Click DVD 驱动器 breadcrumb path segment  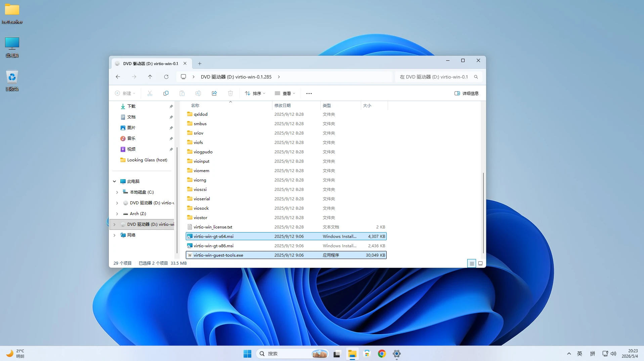tap(236, 77)
